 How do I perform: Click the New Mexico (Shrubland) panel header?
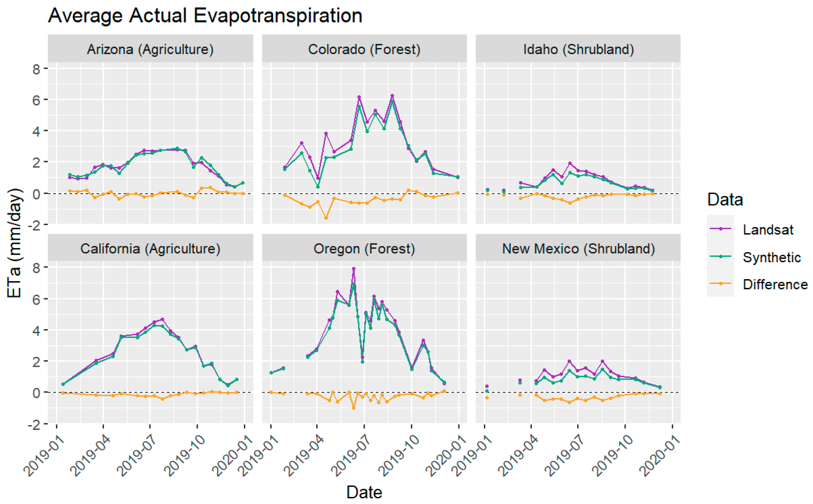(578, 249)
